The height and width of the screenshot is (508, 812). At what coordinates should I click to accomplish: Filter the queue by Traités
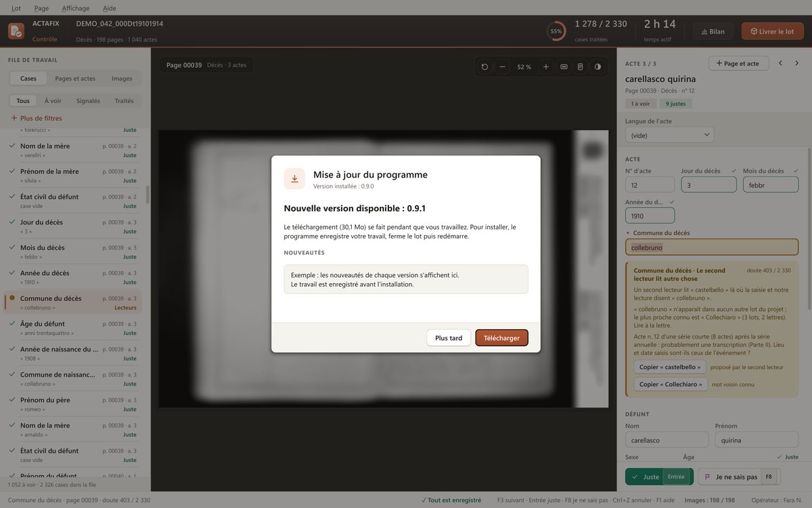pos(125,101)
